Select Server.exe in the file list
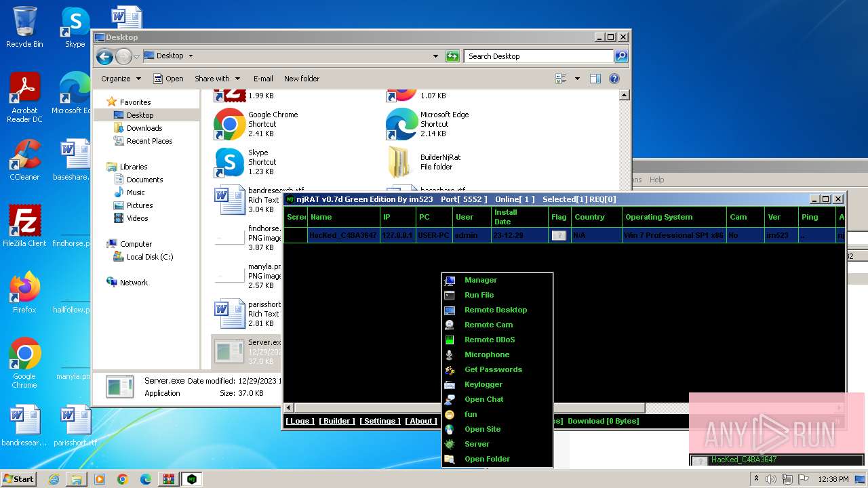Image resolution: width=868 pixels, height=488 pixels. (248, 351)
